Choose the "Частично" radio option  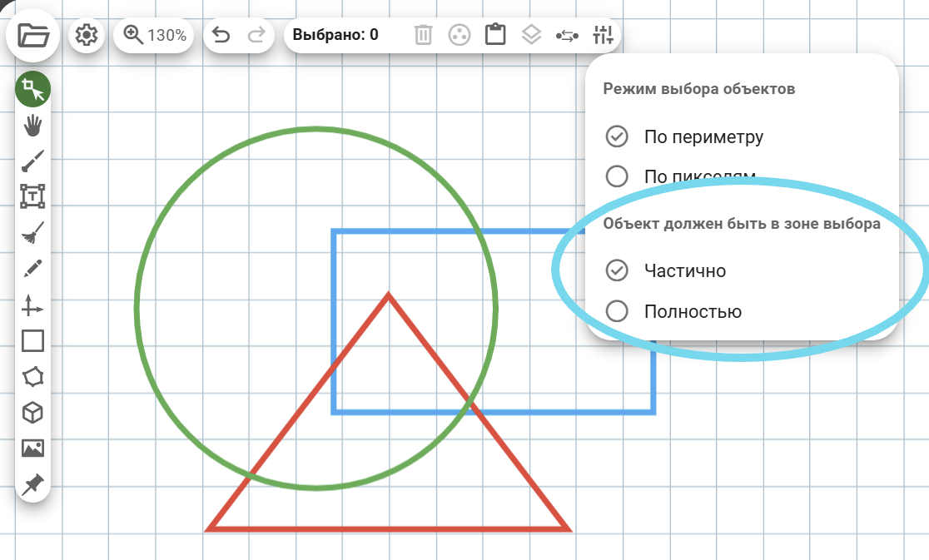click(617, 270)
